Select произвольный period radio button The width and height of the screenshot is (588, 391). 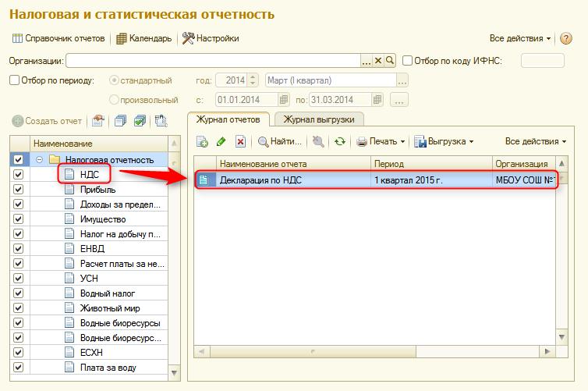tap(114, 100)
